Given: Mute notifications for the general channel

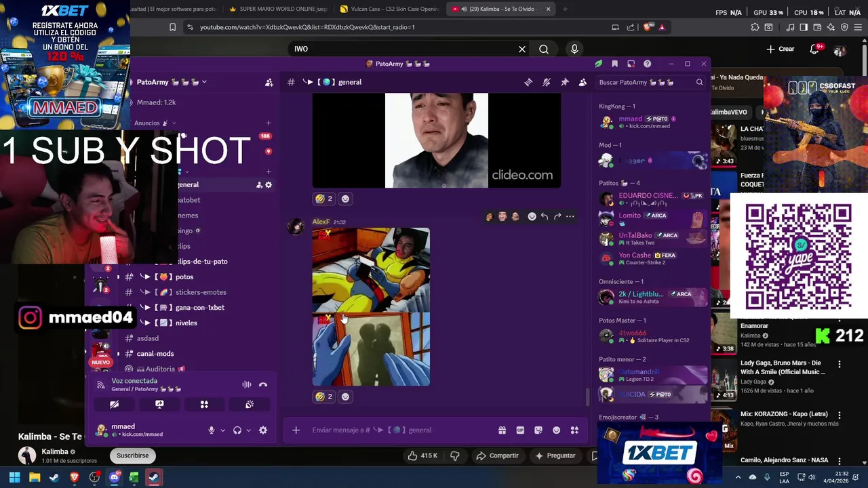Looking at the screenshot, I should [x=547, y=82].
